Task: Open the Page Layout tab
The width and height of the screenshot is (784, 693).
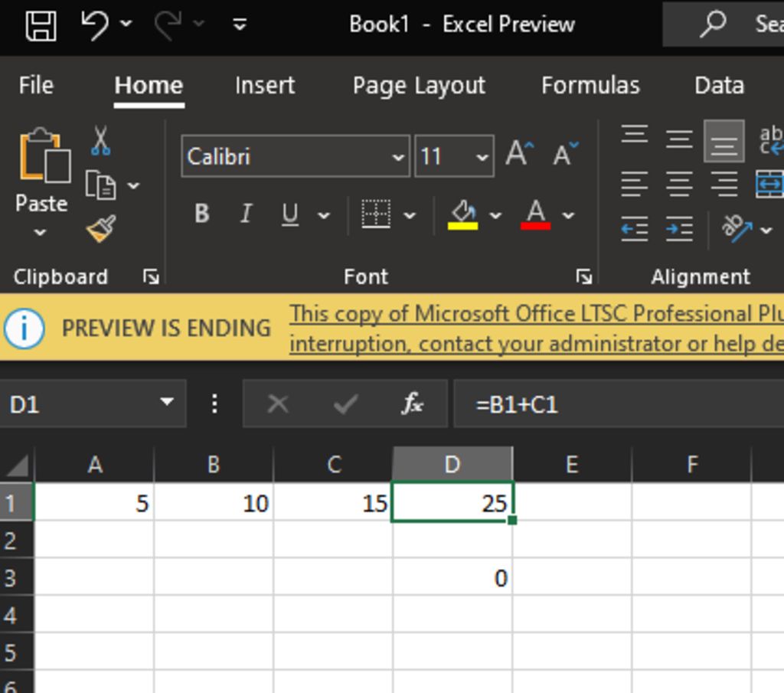Action: tap(419, 86)
